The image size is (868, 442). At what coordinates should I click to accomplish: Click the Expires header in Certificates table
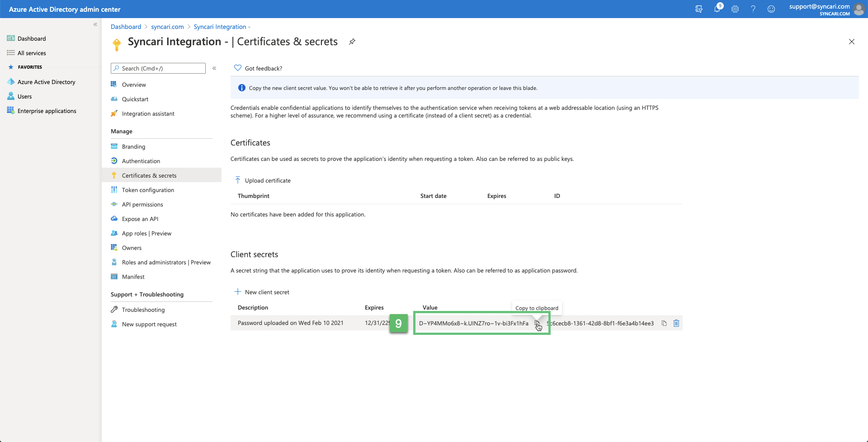(497, 196)
